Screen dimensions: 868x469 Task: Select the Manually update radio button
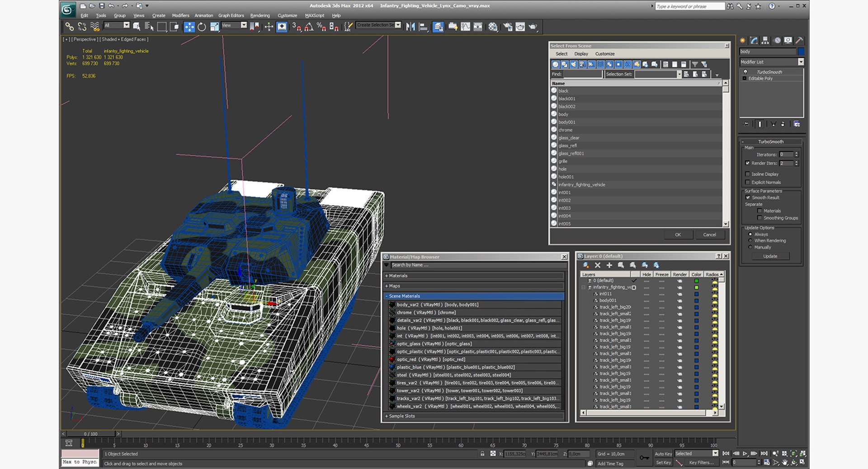coord(750,247)
